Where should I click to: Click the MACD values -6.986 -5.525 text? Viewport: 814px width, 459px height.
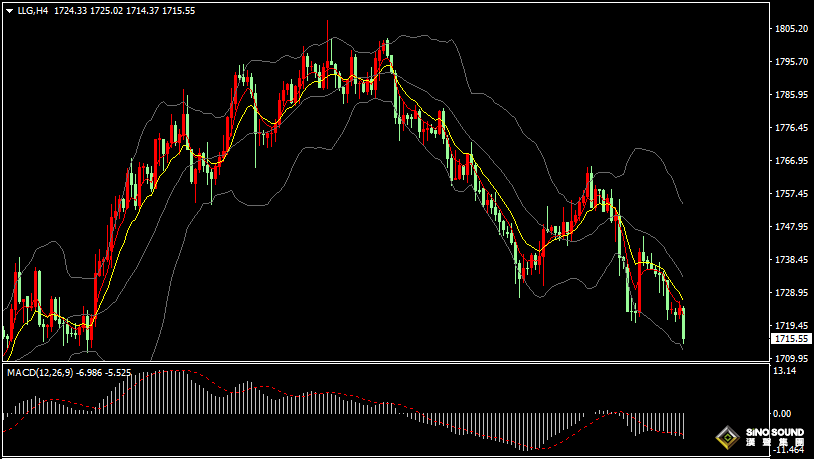(x=107, y=372)
